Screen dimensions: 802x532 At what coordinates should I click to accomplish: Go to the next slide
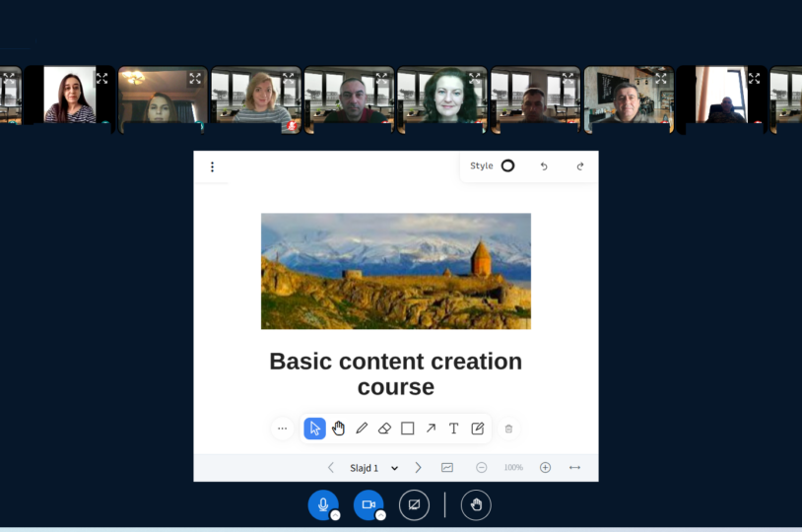[418, 468]
